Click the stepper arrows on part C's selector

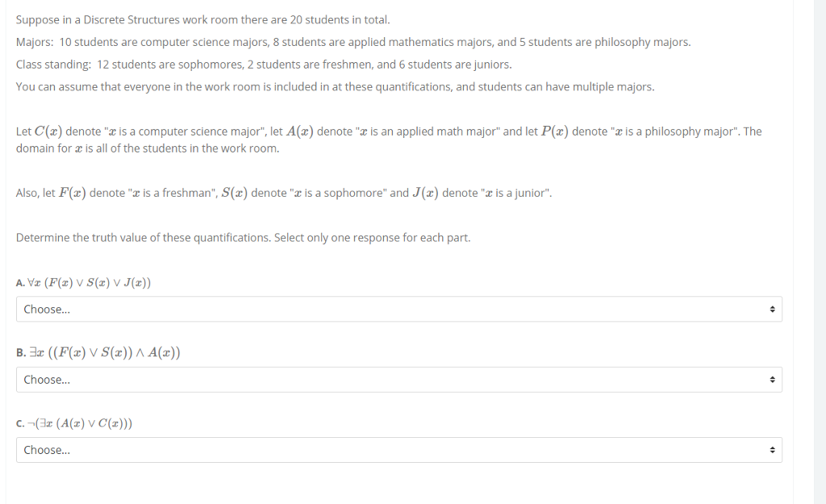pos(772,449)
